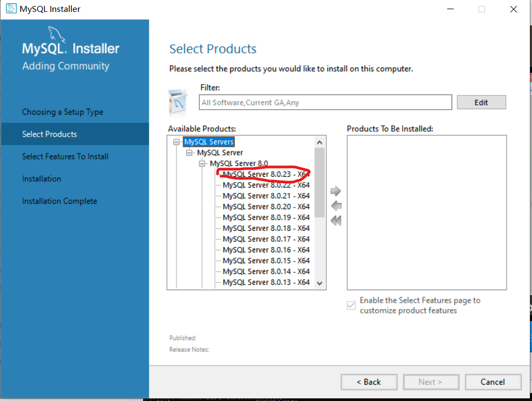The height and width of the screenshot is (401, 532).
Task: Open Select Features To Install step
Action: coord(65,157)
